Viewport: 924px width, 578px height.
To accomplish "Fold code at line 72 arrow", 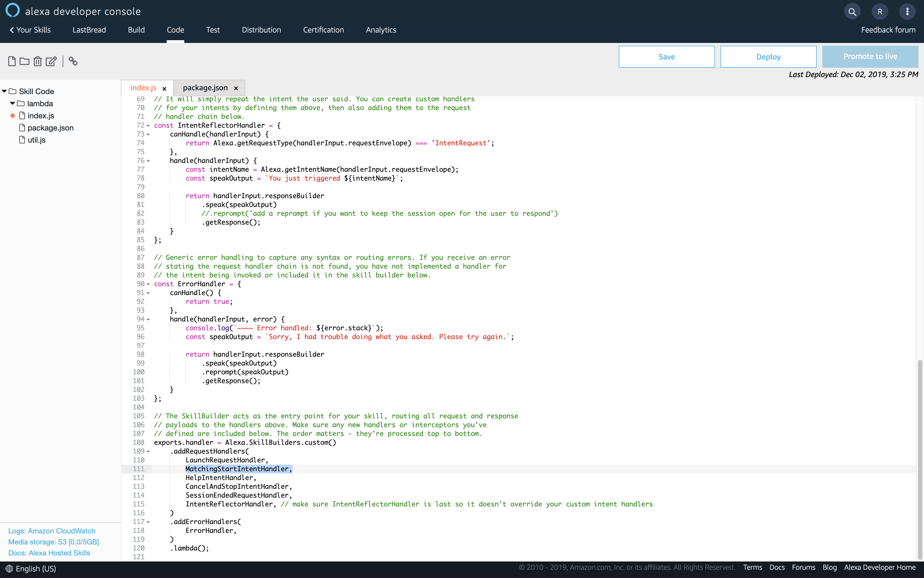I will point(148,126).
